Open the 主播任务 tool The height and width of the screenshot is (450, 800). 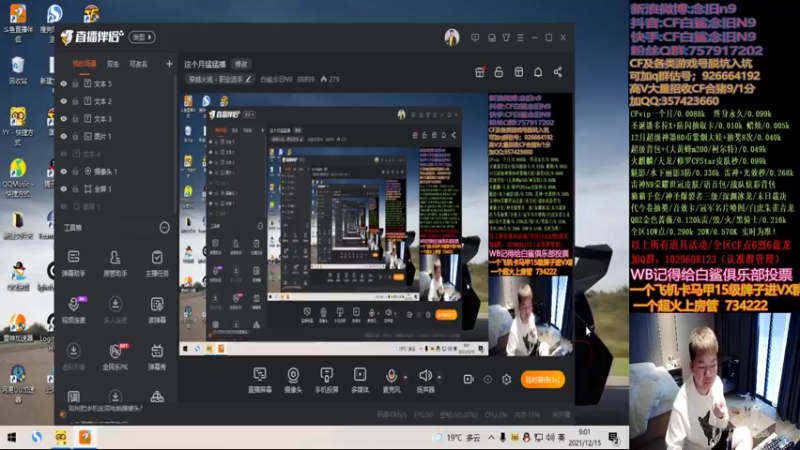click(x=157, y=263)
